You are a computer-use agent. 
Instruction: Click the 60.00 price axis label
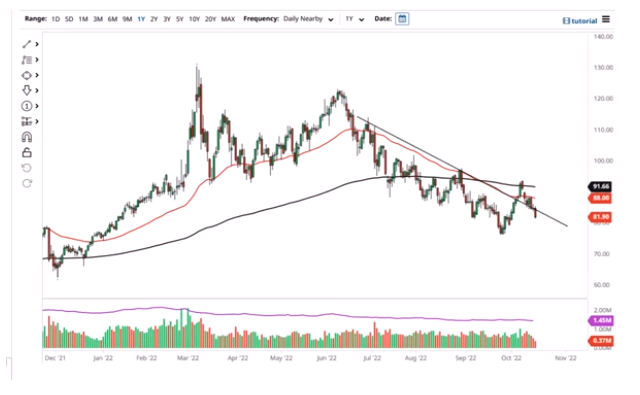(602, 285)
